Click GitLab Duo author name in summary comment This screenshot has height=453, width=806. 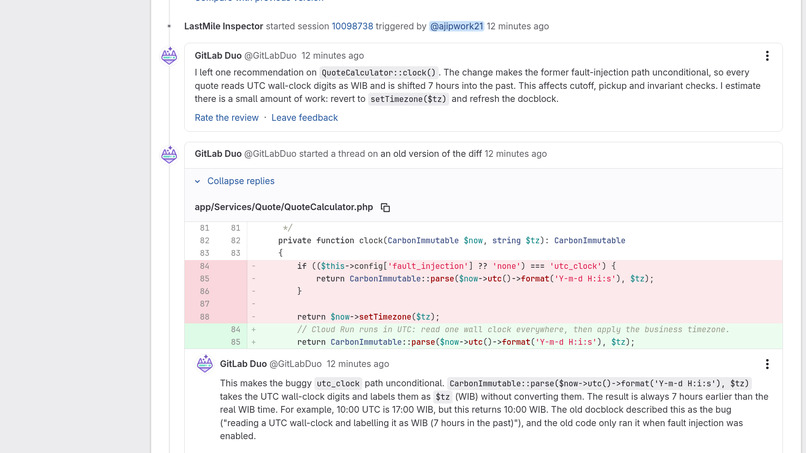[218, 56]
